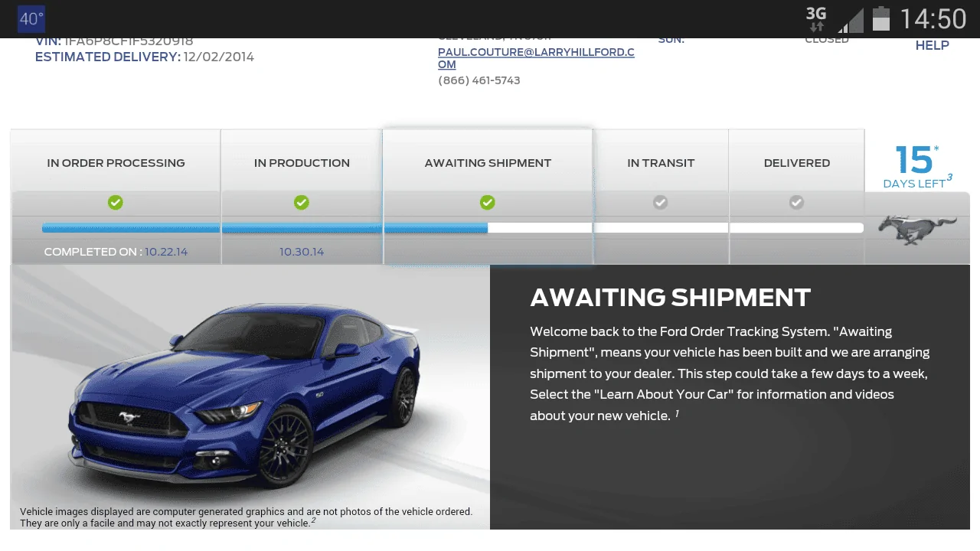Viewport: 980px width, 551px height.
Task: Tap the 3G network icon
Action: (x=816, y=19)
